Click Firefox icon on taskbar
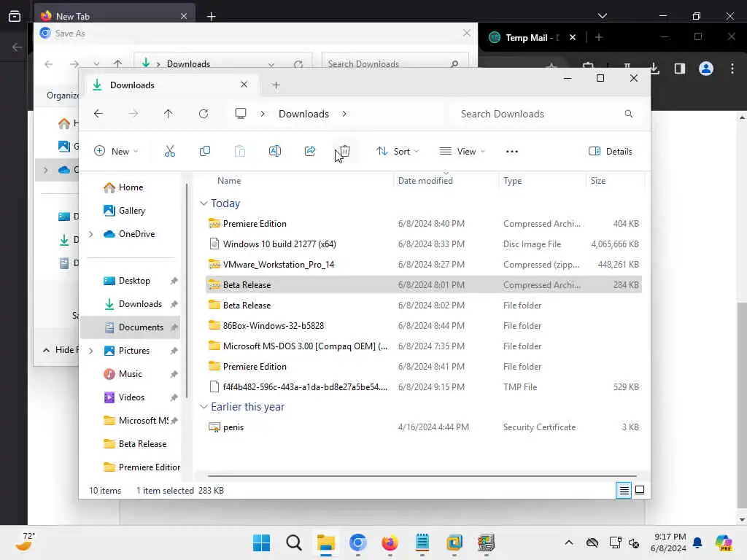The height and width of the screenshot is (560, 747). click(x=390, y=542)
